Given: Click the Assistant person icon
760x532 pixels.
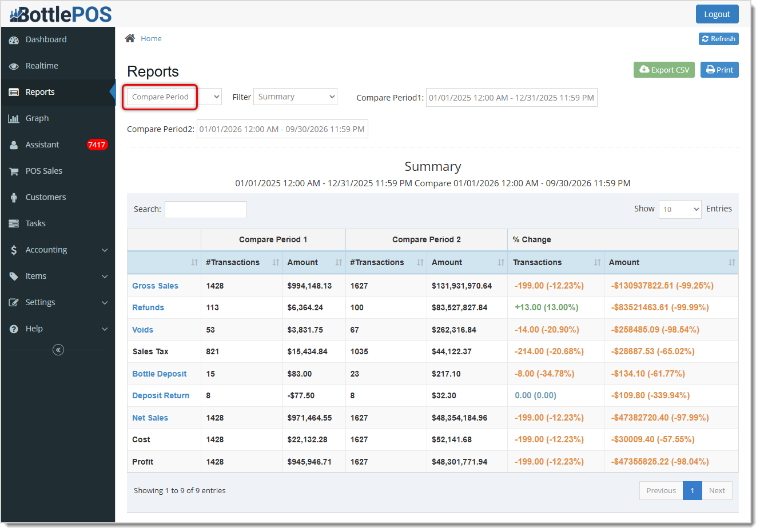Looking at the screenshot, I should [14, 145].
